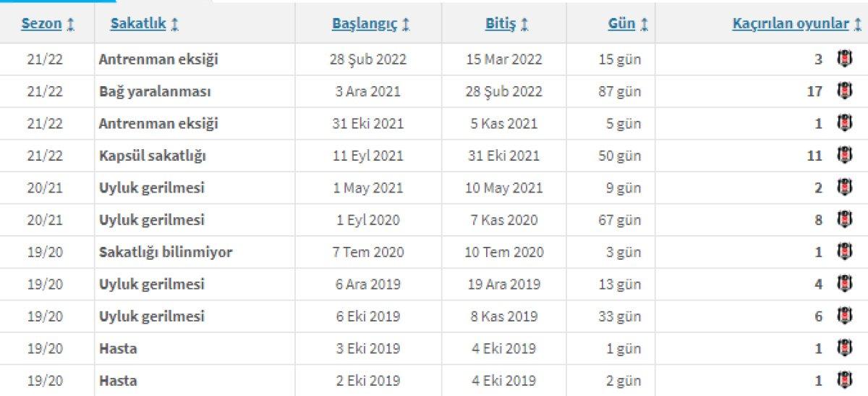Click the club crest in Kapsül sakatlığı row

click(843, 155)
